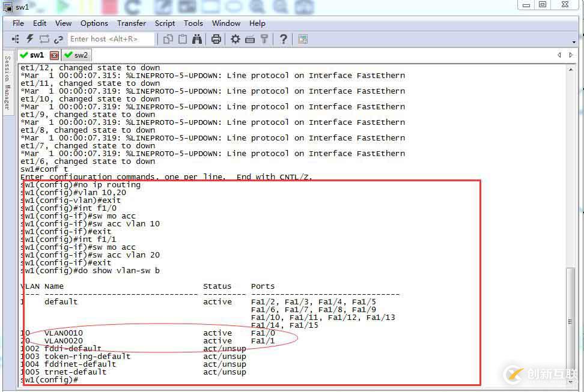
Task: Click the 'no ip routing' command line
Action: tap(81, 185)
